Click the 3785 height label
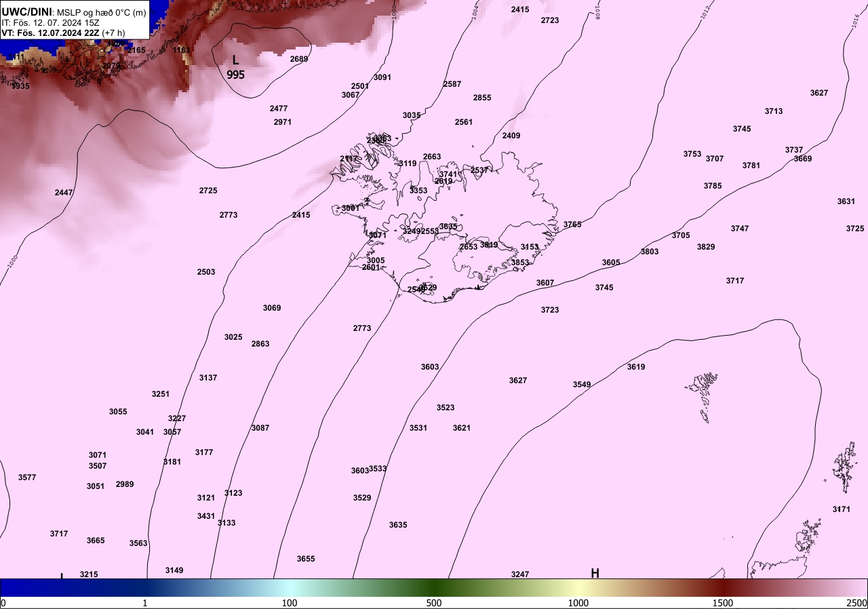 pos(713,186)
